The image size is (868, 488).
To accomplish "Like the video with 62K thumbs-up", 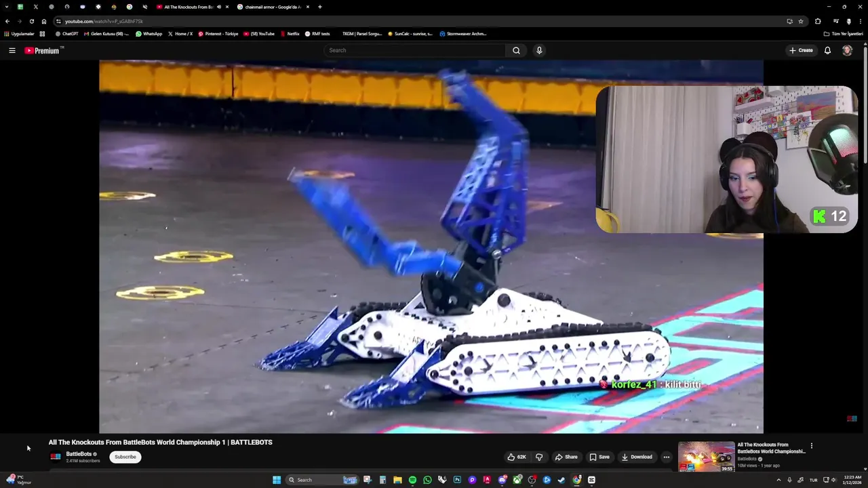I will pyautogui.click(x=517, y=457).
